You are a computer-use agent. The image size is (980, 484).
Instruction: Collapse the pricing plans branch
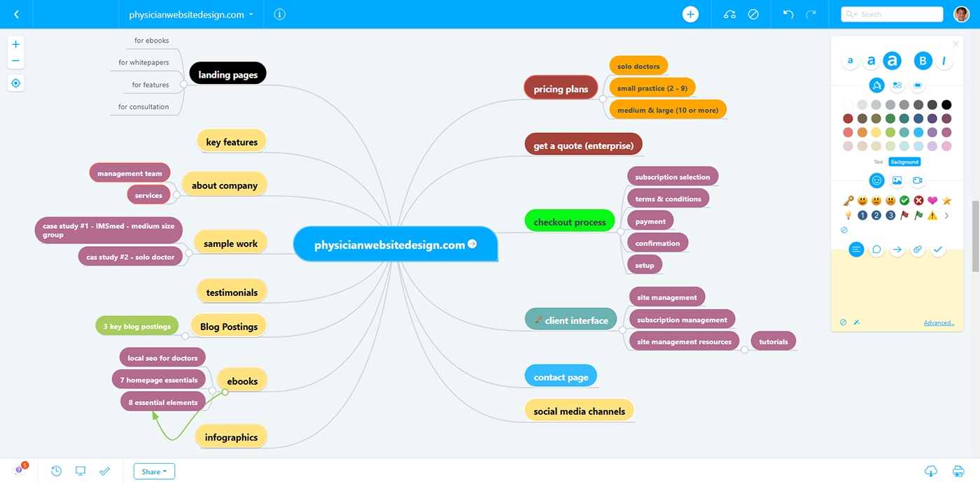point(603,99)
